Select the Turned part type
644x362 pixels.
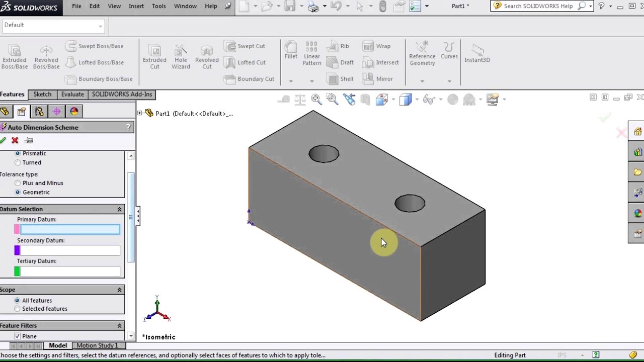point(18,162)
